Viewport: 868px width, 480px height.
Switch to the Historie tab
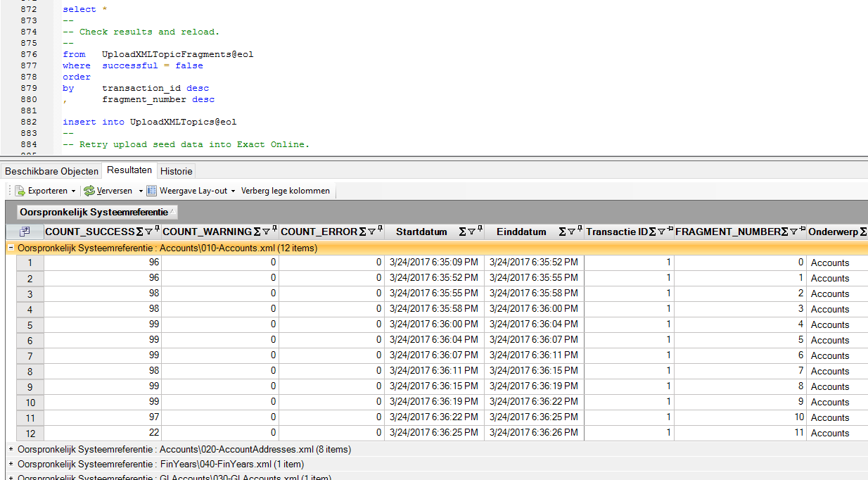tap(175, 171)
